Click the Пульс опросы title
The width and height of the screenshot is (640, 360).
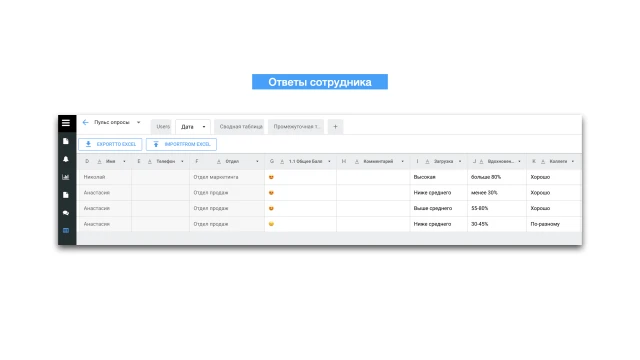click(x=112, y=122)
